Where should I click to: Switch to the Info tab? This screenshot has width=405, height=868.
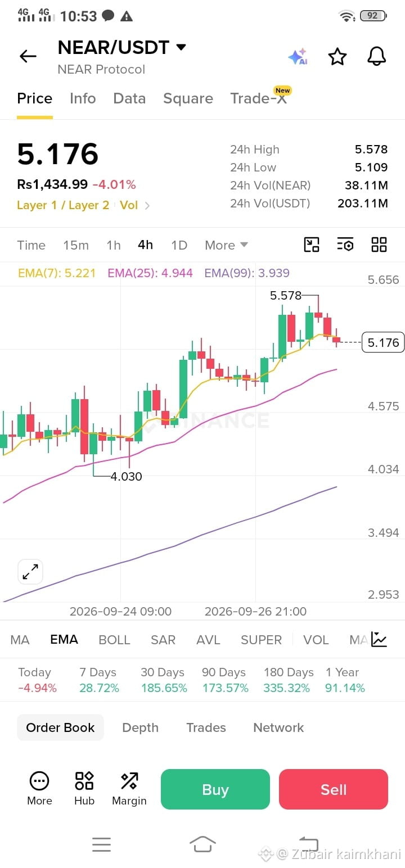(x=83, y=98)
